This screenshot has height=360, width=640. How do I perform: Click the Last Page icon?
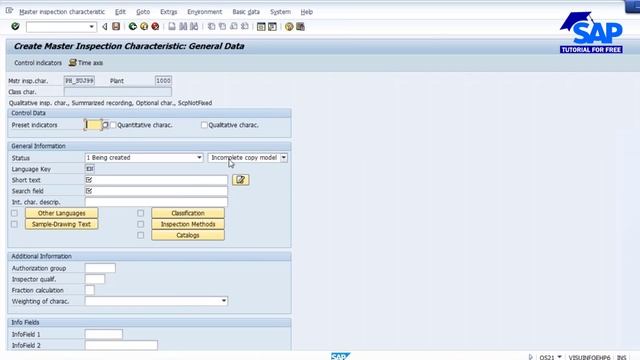tap(245, 27)
